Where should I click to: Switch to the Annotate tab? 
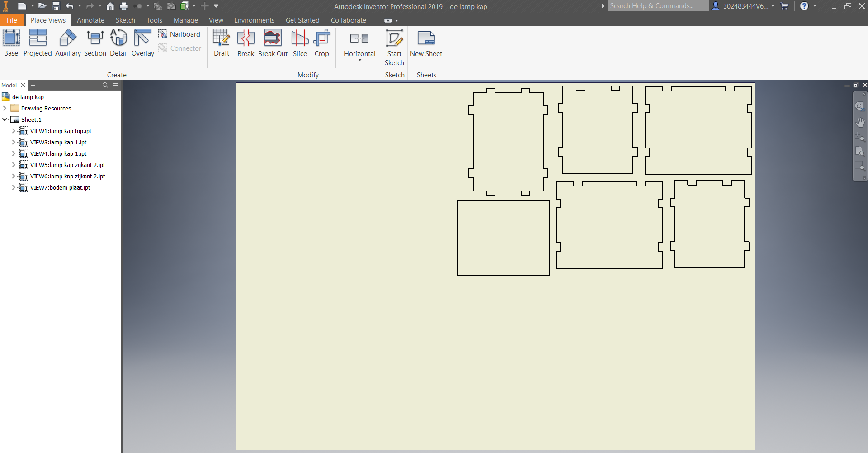(x=90, y=20)
